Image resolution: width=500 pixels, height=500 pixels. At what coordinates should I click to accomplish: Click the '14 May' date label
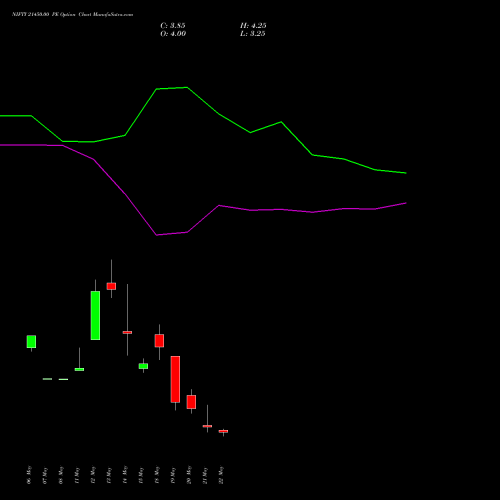125,475
